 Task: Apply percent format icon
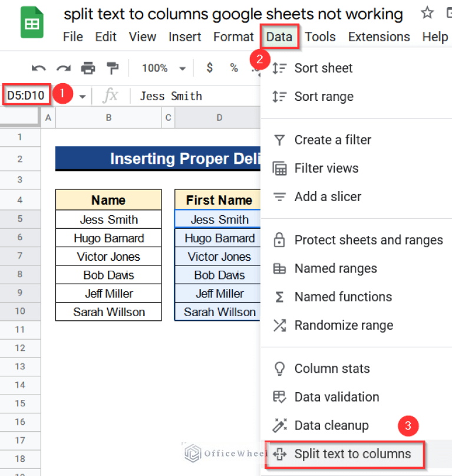pos(233,68)
